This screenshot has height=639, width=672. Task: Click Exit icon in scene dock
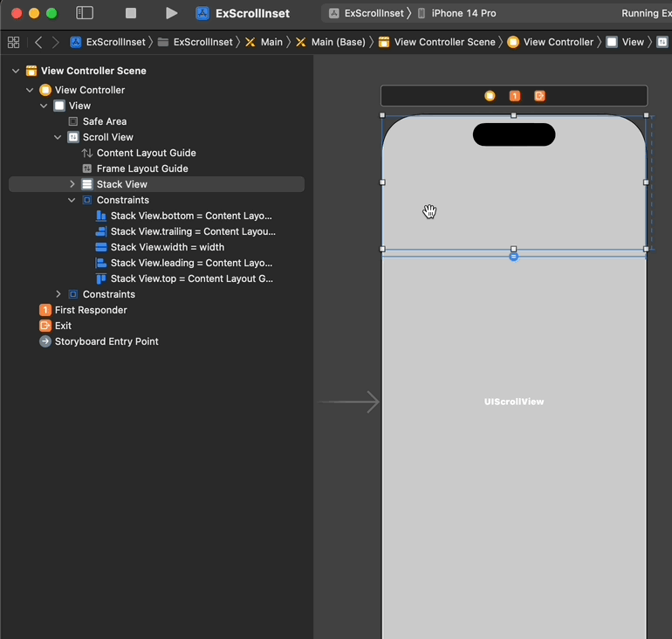(539, 96)
